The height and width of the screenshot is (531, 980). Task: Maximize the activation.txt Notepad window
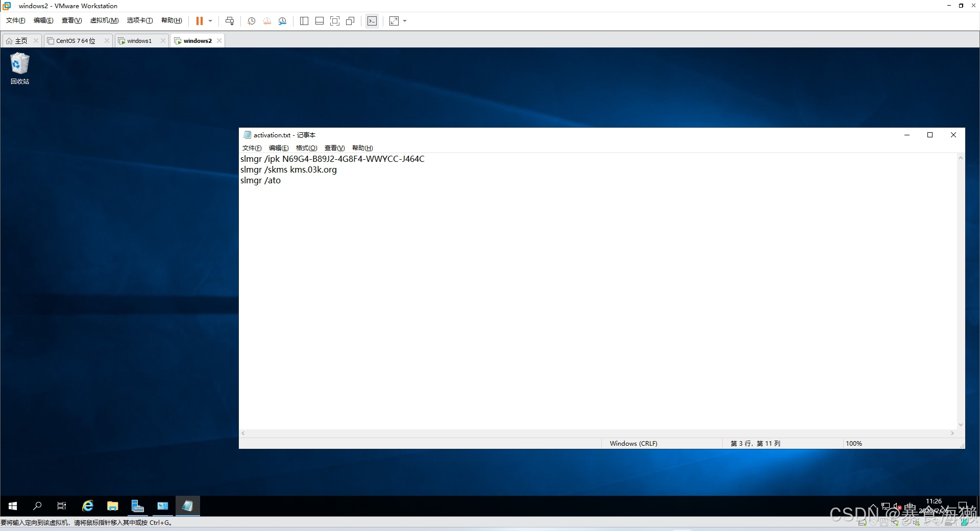(x=930, y=135)
